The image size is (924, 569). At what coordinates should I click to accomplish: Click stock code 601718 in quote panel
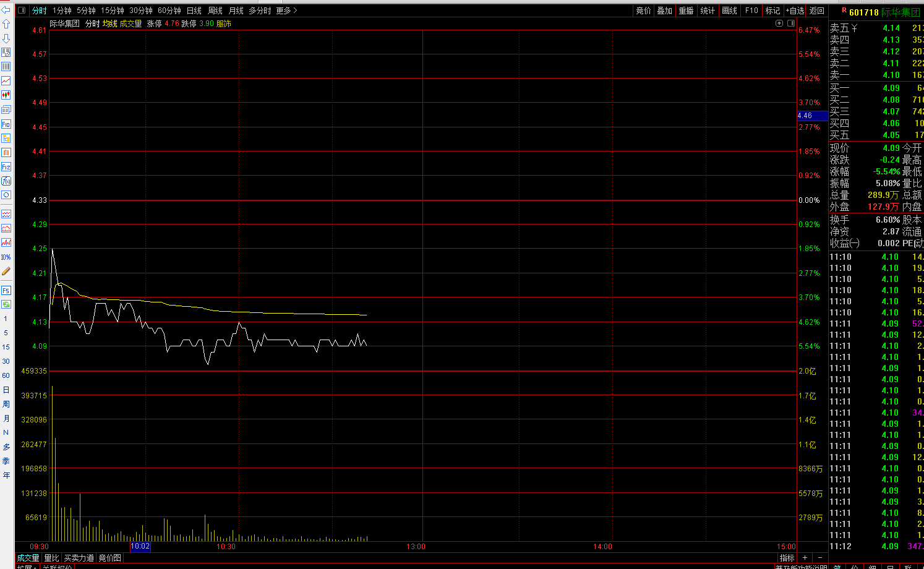tap(864, 12)
